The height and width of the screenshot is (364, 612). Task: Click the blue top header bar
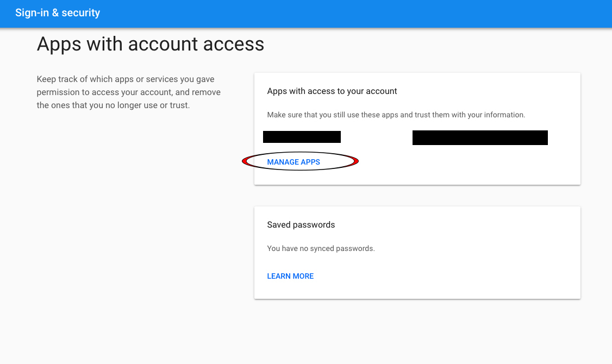click(306, 14)
